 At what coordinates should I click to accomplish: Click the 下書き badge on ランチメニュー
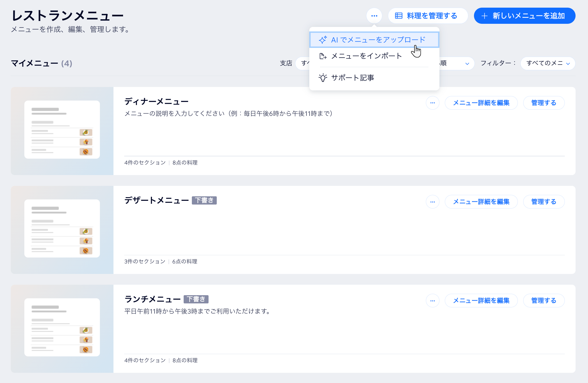tap(197, 299)
